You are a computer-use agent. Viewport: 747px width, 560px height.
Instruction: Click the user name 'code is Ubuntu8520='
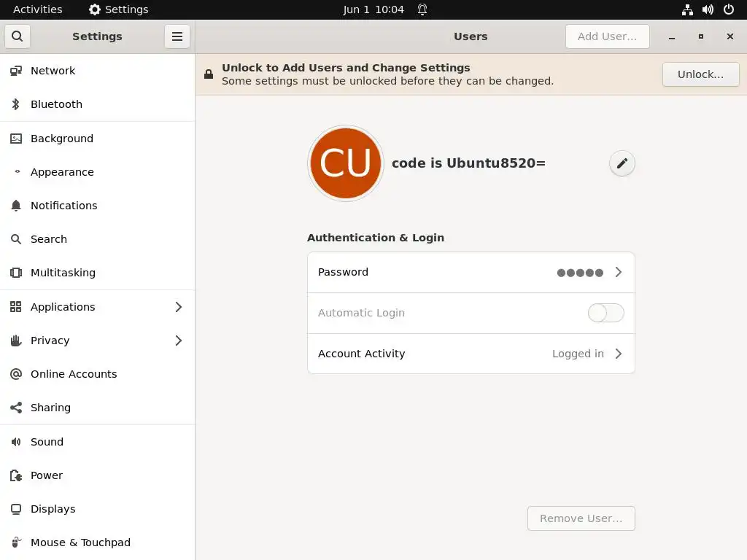click(468, 163)
